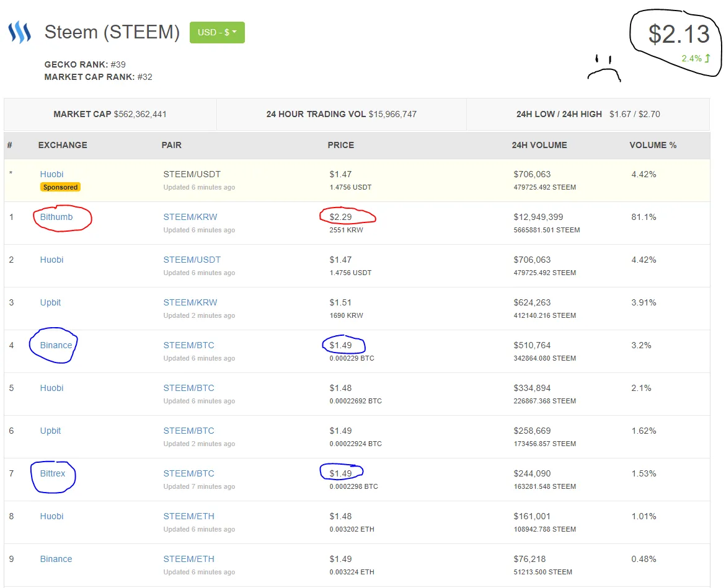Open STEEM/BTC pair link in row 6
The width and height of the screenshot is (726, 588).
(188, 431)
